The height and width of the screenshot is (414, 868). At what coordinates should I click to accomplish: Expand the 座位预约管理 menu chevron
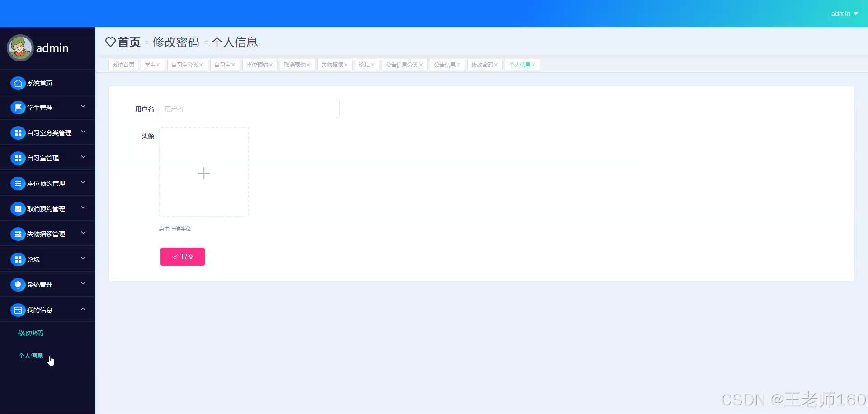pyautogui.click(x=83, y=182)
